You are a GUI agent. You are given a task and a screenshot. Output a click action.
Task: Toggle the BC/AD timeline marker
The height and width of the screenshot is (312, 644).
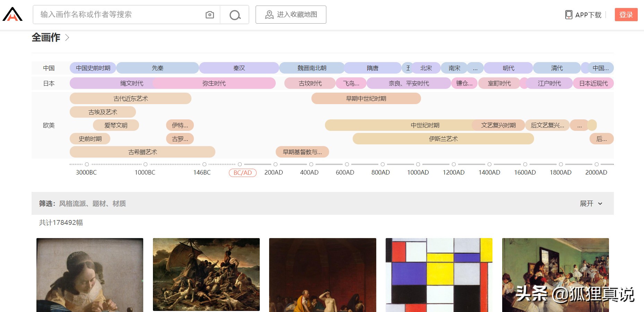pos(242,173)
